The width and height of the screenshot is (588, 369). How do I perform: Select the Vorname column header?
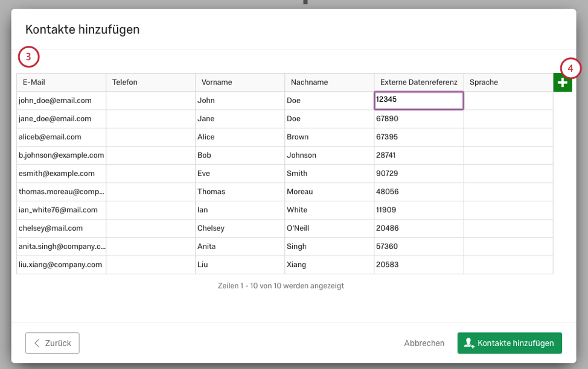pyautogui.click(x=240, y=83)
